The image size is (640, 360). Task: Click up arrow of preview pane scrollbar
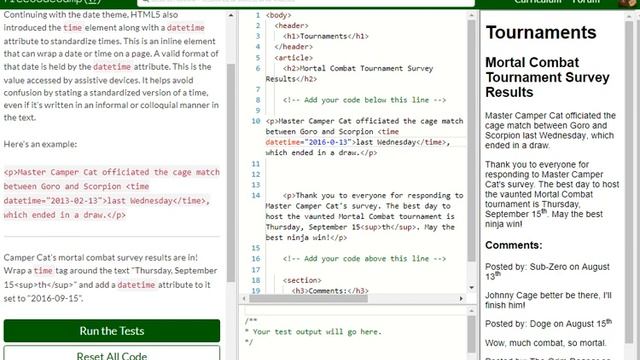click(x=629, y=16)
